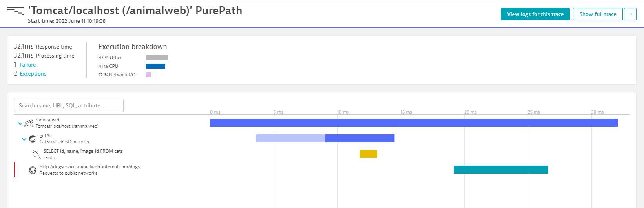This screenshot has height=208, width=644.
Task: Open the more options ellipsis menu
Action: click(x=630, y=14)
